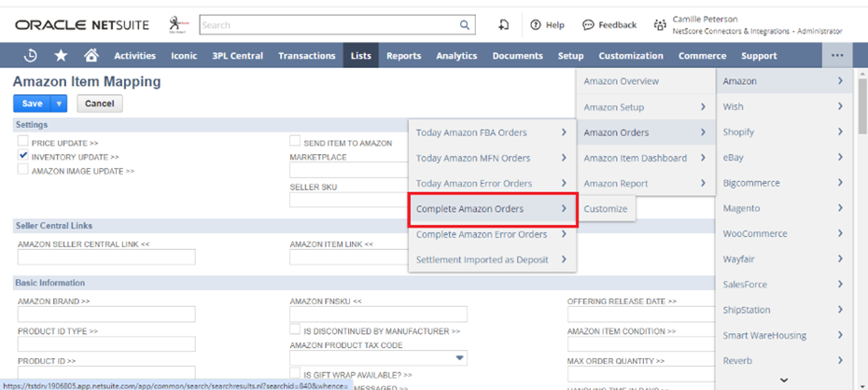868x390 pixels.
Task: Enable the Amazon Image Update checkbox
Action: click(x=22, y=170)
